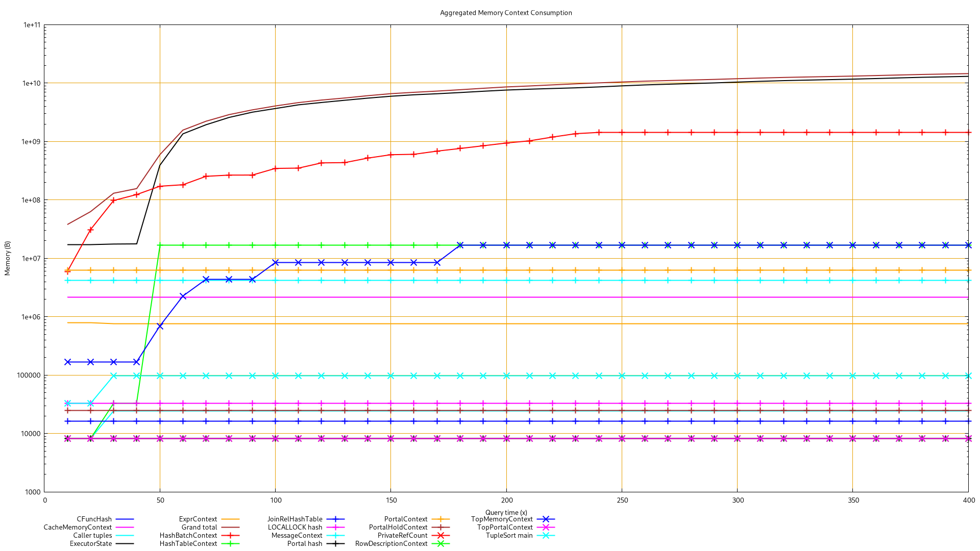This screenshot has height=551, width=980.
Task: Click the chart title Aggregated Memory Context Consumption
Action: click(x=506, y=13)
